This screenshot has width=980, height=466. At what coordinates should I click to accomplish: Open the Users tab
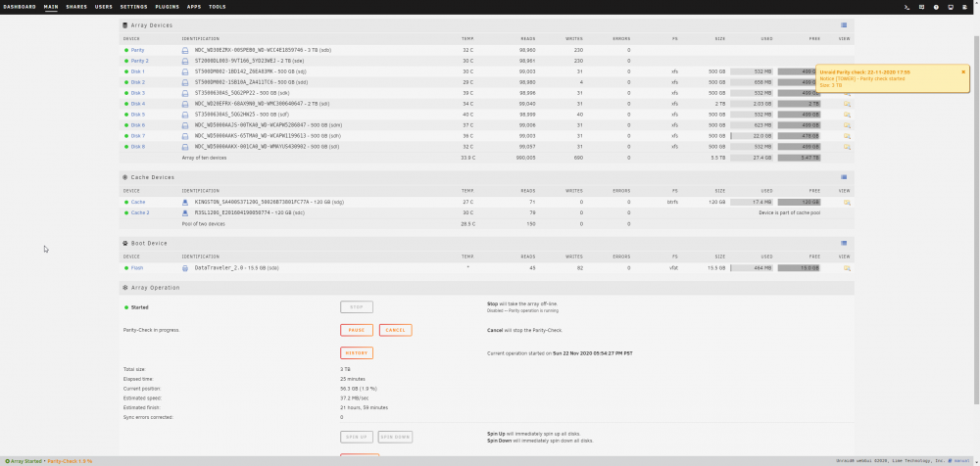coord(104,7)
